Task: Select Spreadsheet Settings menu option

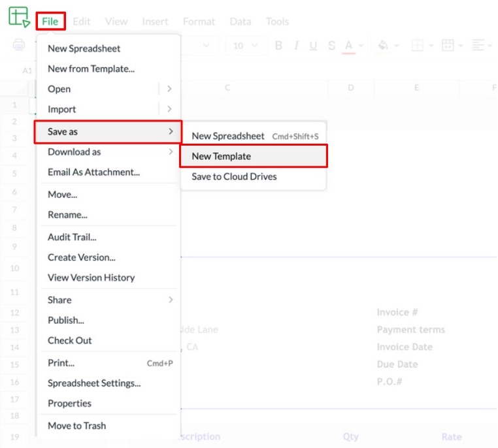Action: [x=94, y=383]
